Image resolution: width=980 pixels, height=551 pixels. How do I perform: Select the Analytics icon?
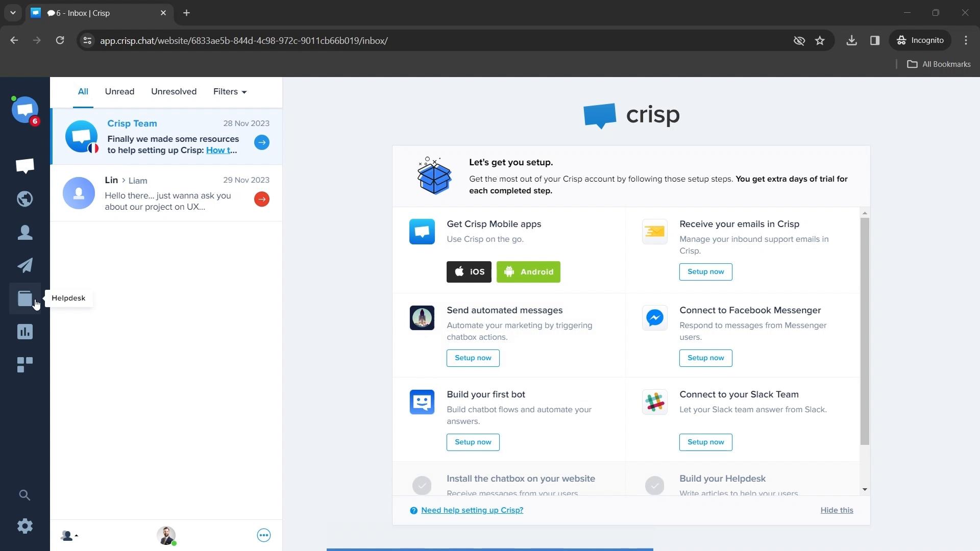click(x=25, y=332)
